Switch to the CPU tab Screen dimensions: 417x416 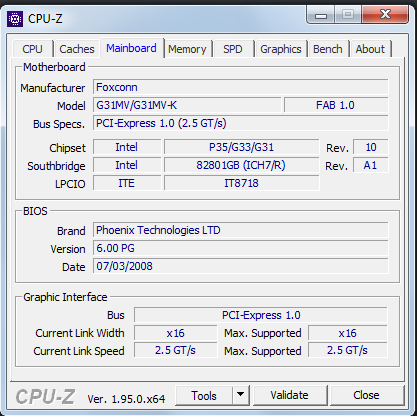32,49
